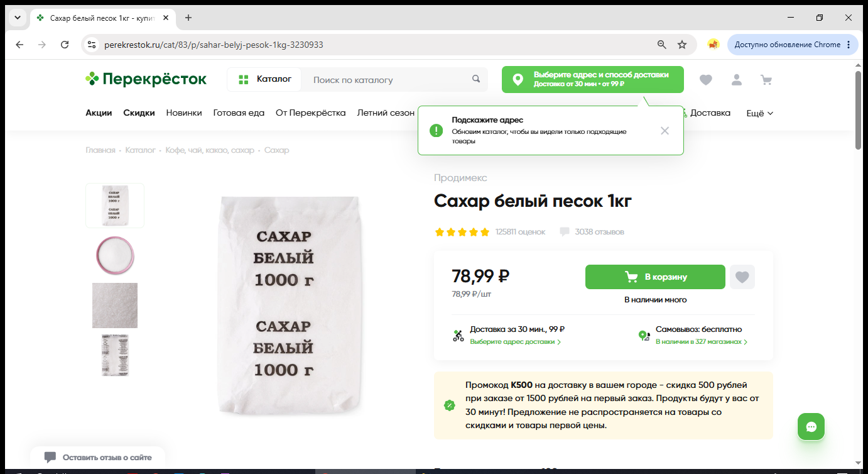Image resolution: width=868 pixels, height=474 pixels.
Task: Open the Готовая еда menu item
Action: (239, 113)
